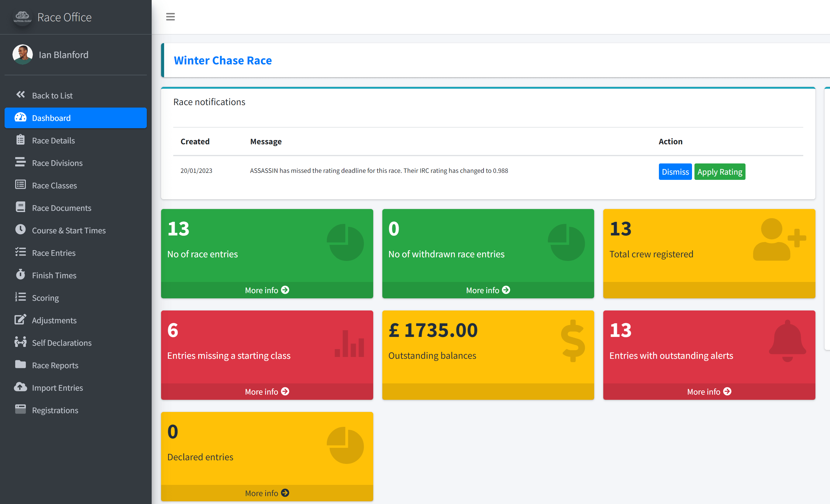The width and height of the screenshot is (830, 504).
Task: Open More info for entries missing starting class
Action: 267,392
